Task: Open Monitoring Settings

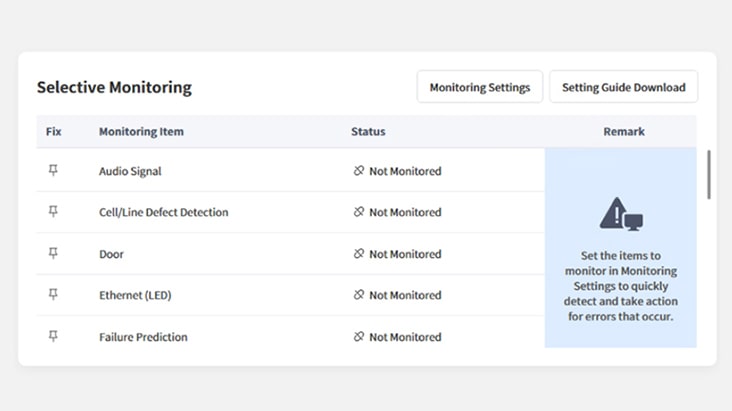Action: (480, 87)
